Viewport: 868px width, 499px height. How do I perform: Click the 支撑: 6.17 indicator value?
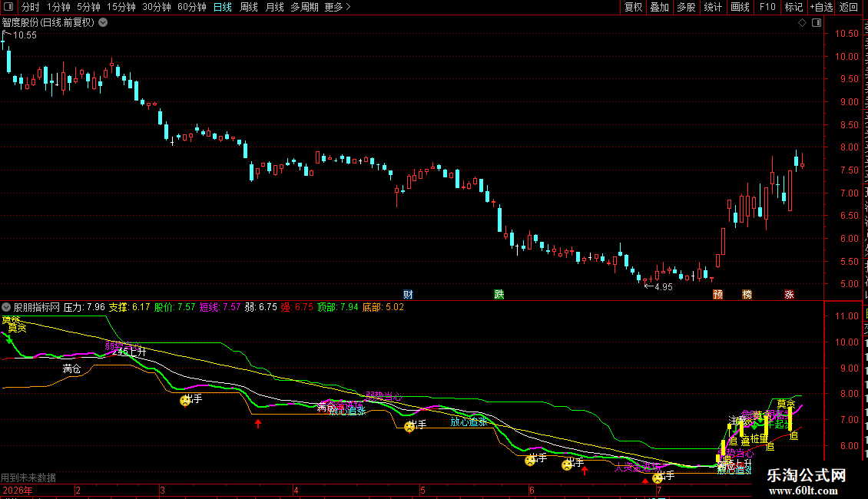pos(129,307)
